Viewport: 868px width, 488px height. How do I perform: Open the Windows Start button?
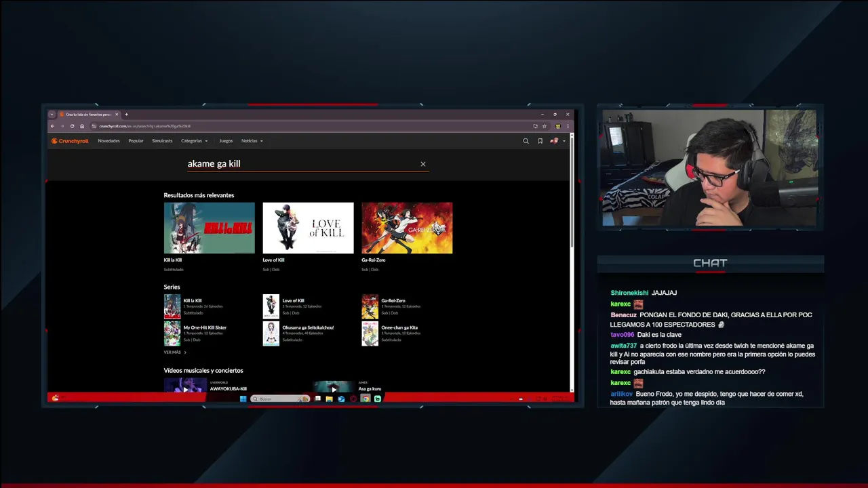pos(243,399)
